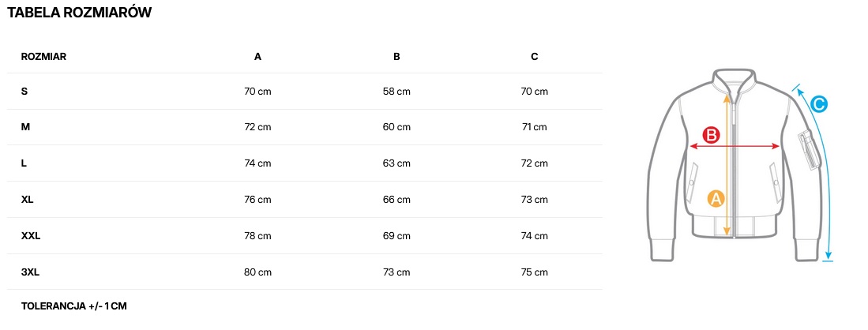Screen dimensions: 868x330
Task: Click the column header labeled C
Action: pos(535,57)
